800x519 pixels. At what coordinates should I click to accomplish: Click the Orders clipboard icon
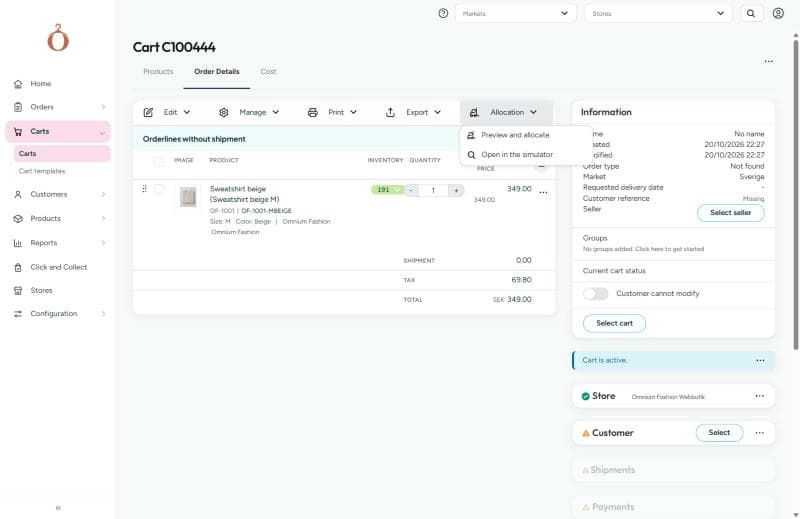point(18,107)
